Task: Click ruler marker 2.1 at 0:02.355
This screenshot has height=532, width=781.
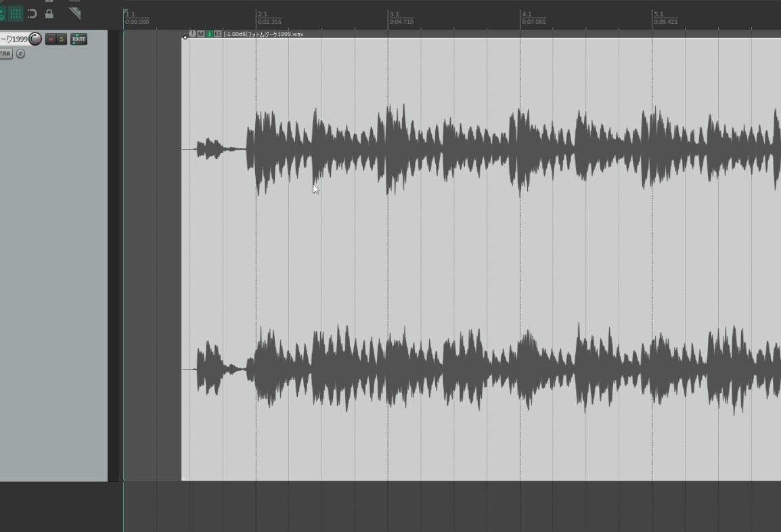Action: point(269,18)
